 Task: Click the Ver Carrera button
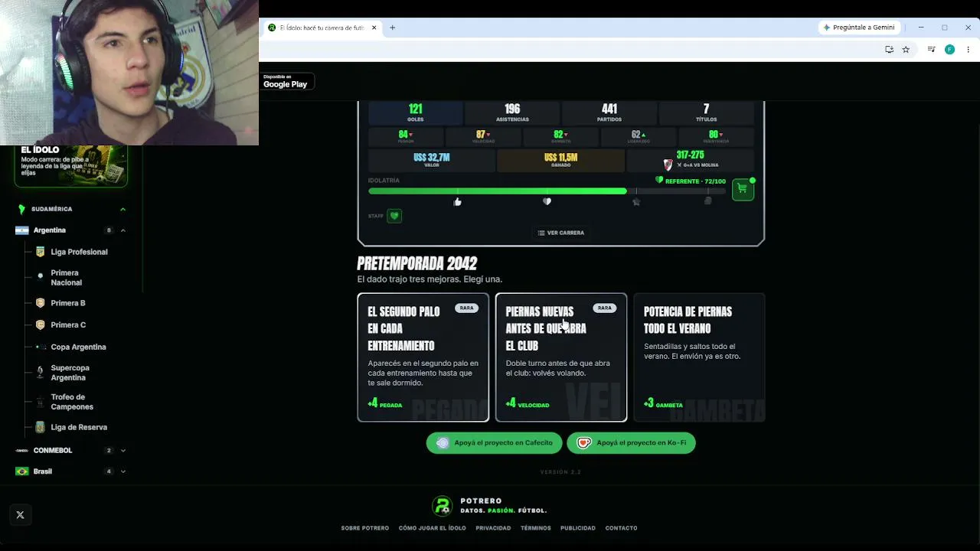pyautogui.click(x=561, y=233)
